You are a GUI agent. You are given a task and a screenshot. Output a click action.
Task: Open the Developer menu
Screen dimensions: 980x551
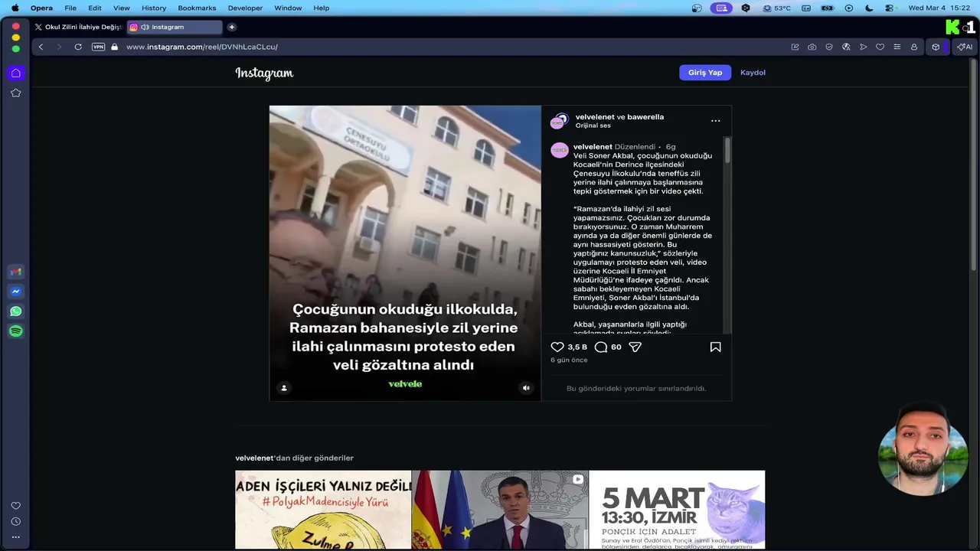point(245,8)
